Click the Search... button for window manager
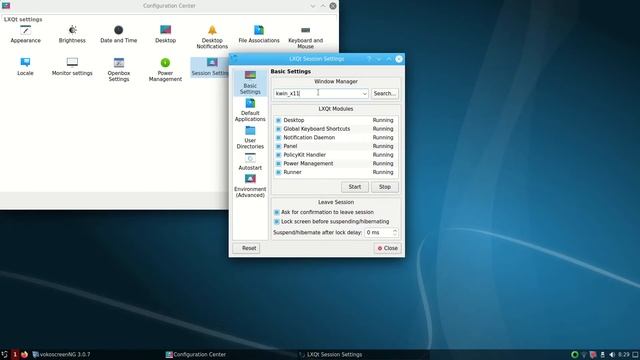Screen dimensions: 640x360 click(384, 93)
